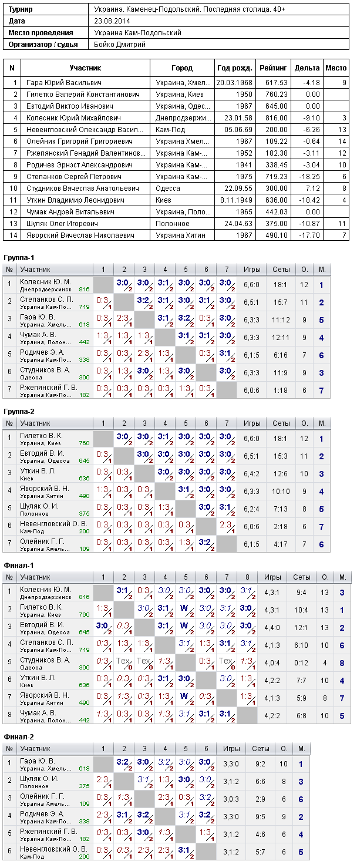The width and height of the screenshot is (357, 868).
Task: Select the "Финал-1" section heading
Action: [19, 565]
